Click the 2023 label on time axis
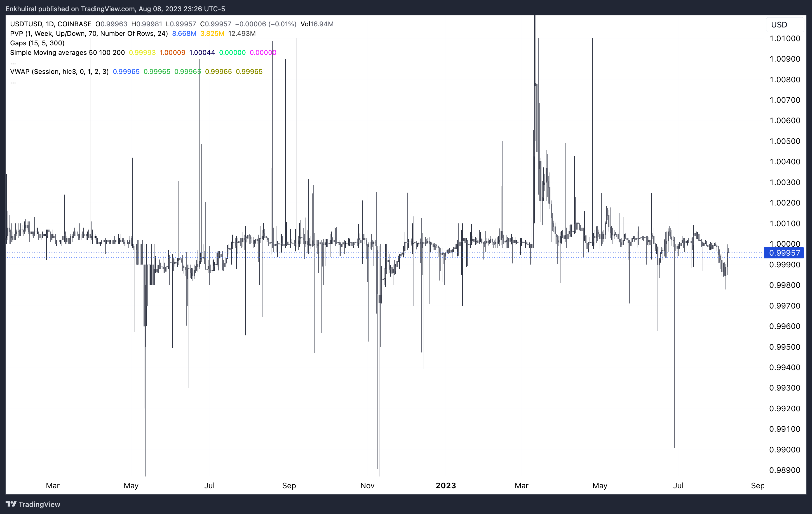812x514 pixels. (x=445, y=485)
